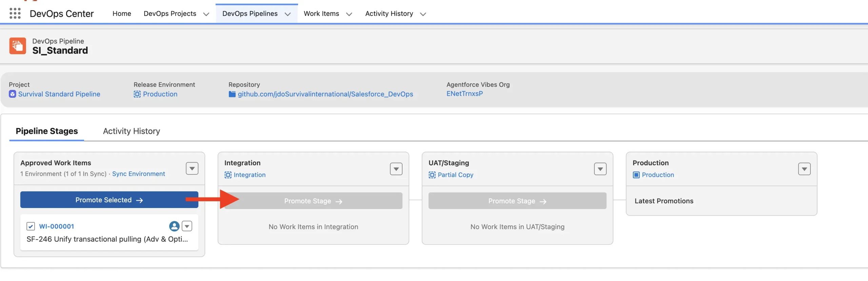Open the Partial Copy environment link

pos(455,175)
